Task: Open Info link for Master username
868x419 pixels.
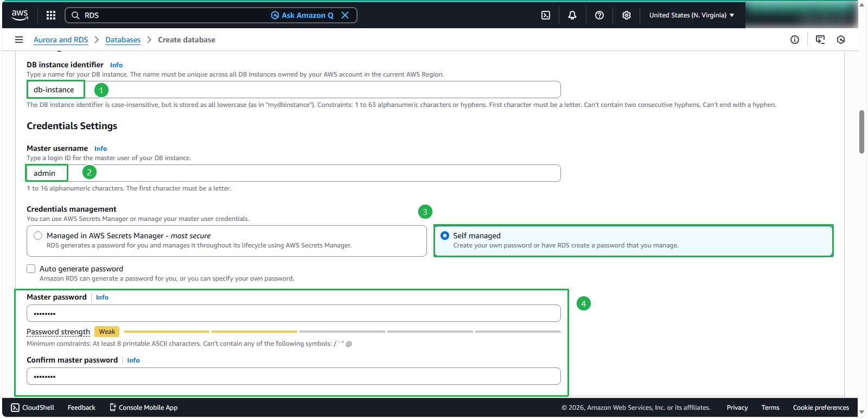Action: tap(100, 149)
